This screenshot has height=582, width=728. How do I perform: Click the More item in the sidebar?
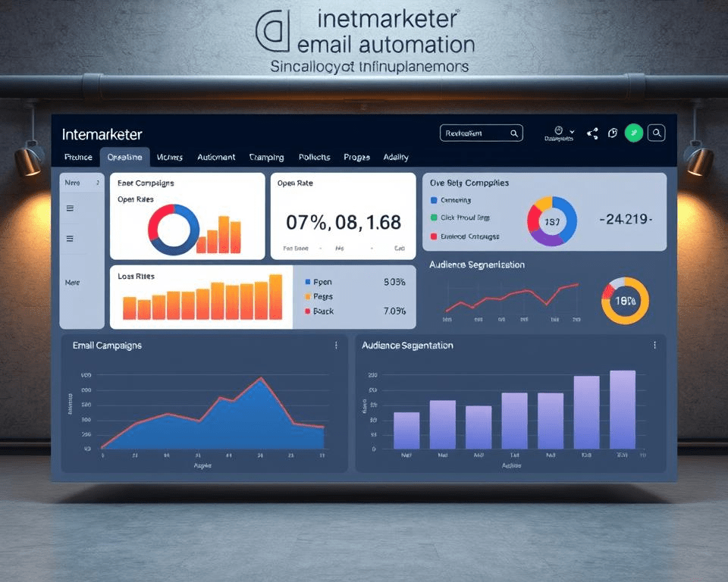point(72,282)
